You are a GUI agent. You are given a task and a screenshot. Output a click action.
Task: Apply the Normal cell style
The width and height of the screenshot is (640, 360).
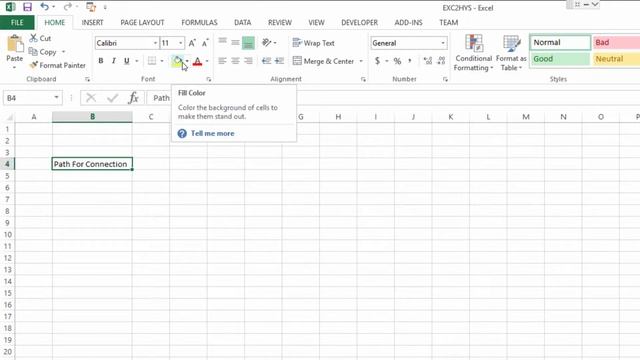coord(560,42)
